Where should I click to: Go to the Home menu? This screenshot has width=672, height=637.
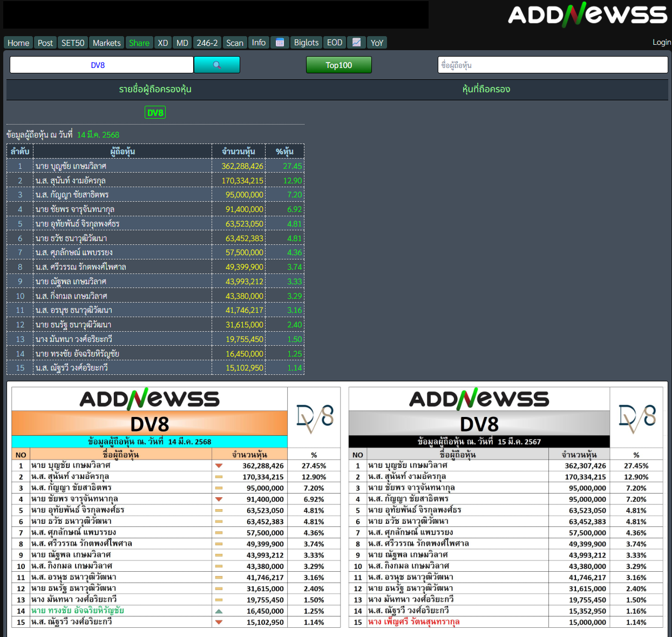pyautogui.click(x=18, y=43)
